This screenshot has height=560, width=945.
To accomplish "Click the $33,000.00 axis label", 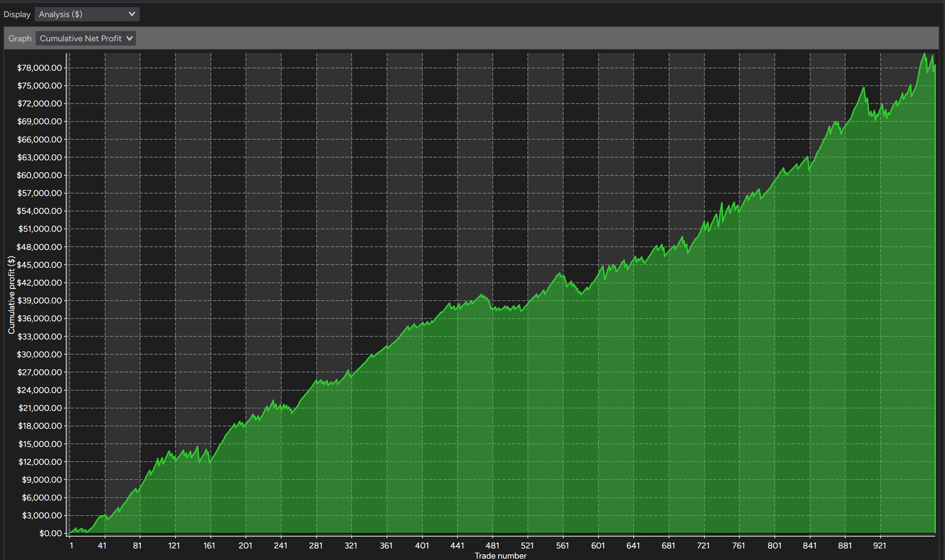I will 39,336.
